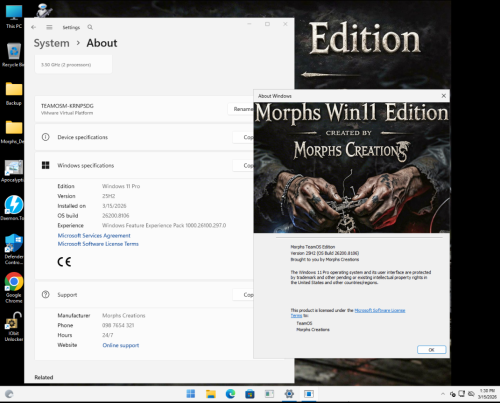Go back using the Settings back arrow
Viewport: 500px width, 403px height.
(x=33, y=27)
